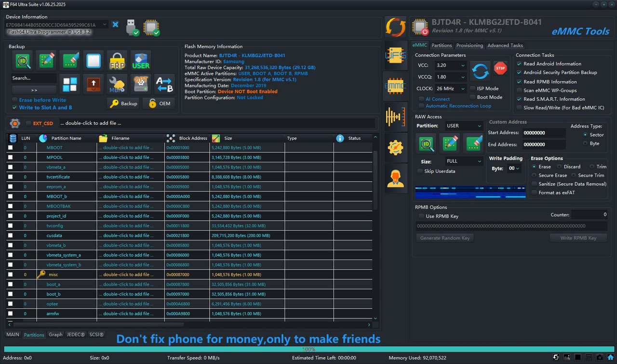Open the waveform signal sidebar tool
Viewport: 617px width, 364px height.
click(396, 117)
